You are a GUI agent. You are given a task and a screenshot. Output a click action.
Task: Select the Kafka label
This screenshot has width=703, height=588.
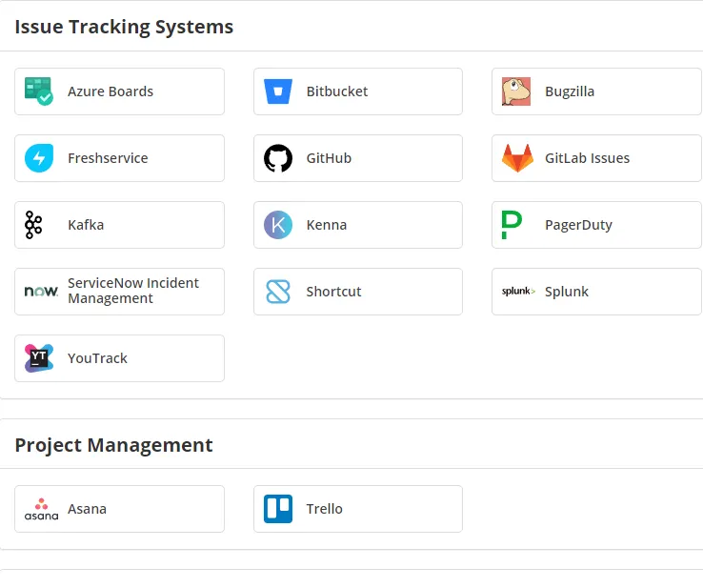[x=86, y=225]
